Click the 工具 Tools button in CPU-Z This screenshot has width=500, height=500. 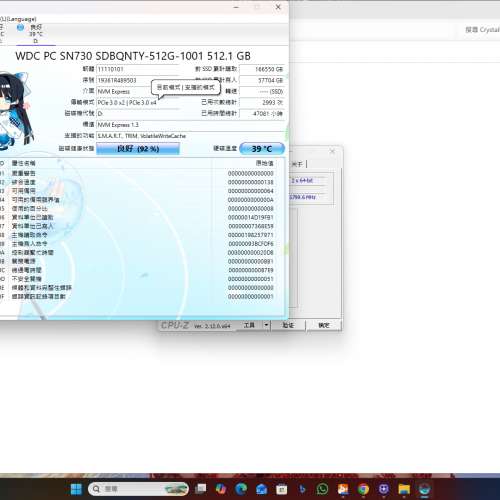(x=249, y=325)
